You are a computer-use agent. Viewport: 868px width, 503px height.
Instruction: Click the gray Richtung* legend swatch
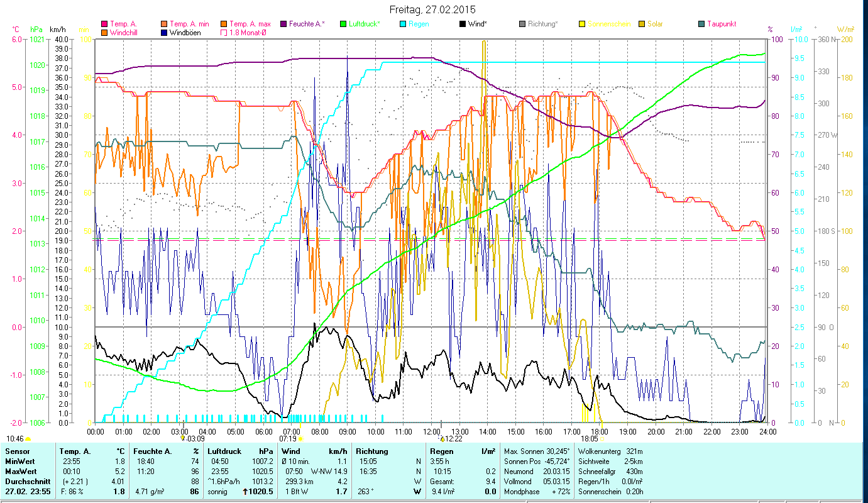point(522,25)
